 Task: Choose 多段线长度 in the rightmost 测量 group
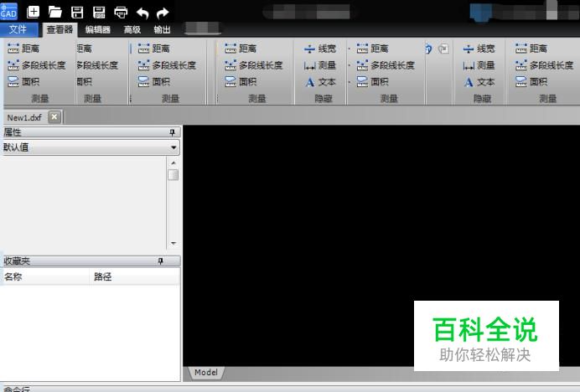click(545, 65)
